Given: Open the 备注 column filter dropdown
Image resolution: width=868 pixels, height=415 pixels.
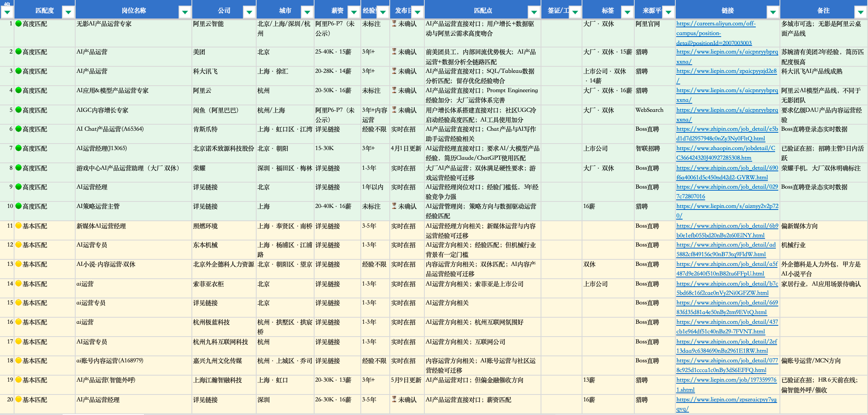Looking at the screenshot, I should [861, 12].
